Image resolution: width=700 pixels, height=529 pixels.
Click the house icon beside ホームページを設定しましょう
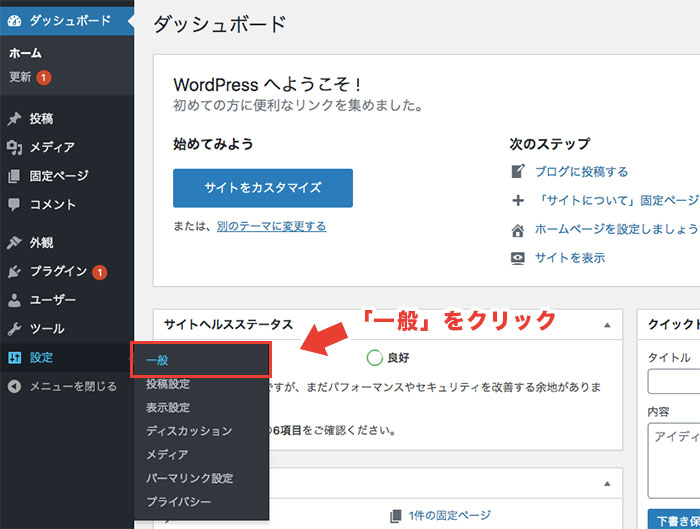coord(518,230)
